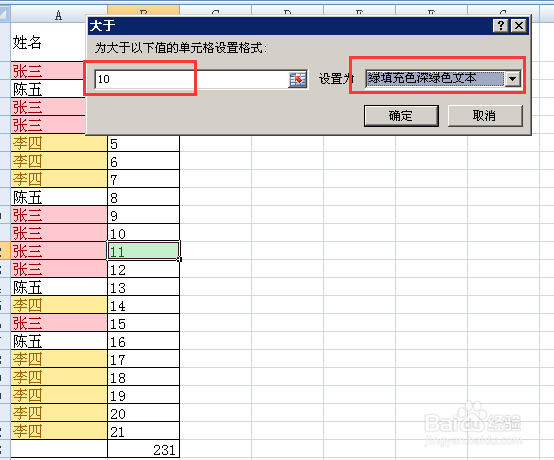The height and width of the screenshot is (460, 554).
Task: Select cell with value 17
Action: tap(143, 359)
